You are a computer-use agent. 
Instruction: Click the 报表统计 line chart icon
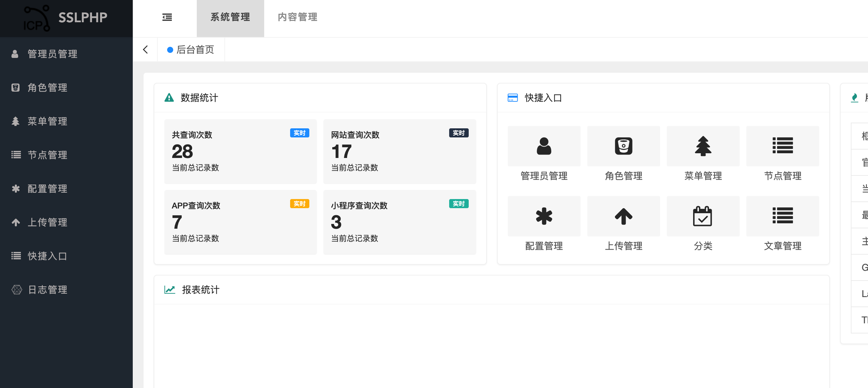pyautogui.click(x=169, y=290)
